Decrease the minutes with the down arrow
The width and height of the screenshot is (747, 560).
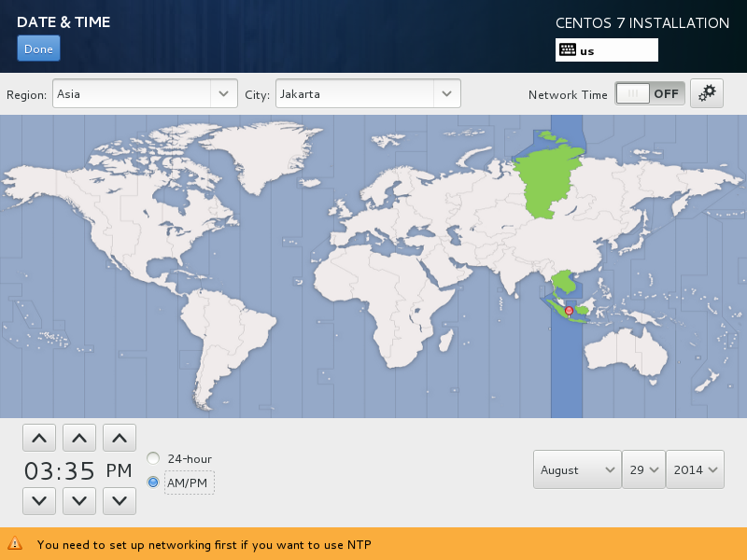[x=79, y=501]
